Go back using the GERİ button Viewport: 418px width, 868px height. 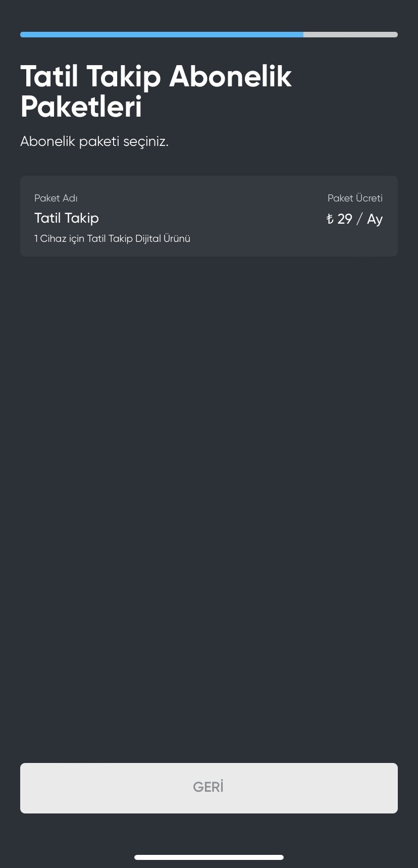(x=209, y=788)
